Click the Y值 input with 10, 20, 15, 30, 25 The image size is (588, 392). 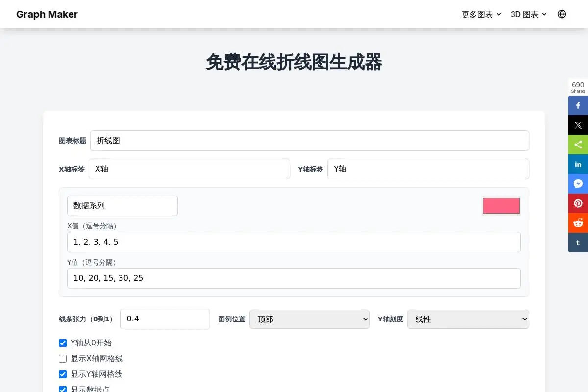pyautogui.click(x=294, y=278)
